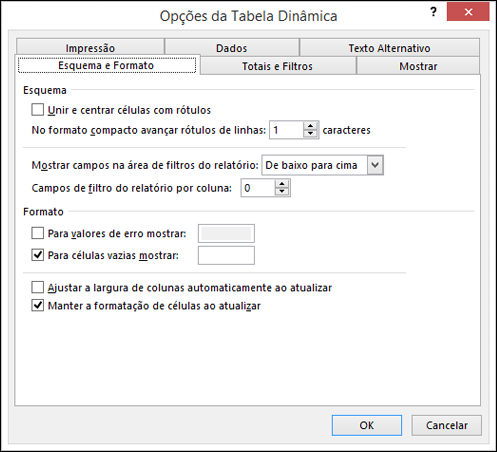This screenshot has width=497, height=452.
Task: Go to Texto Alternativo tab
Action: [389, 47]
